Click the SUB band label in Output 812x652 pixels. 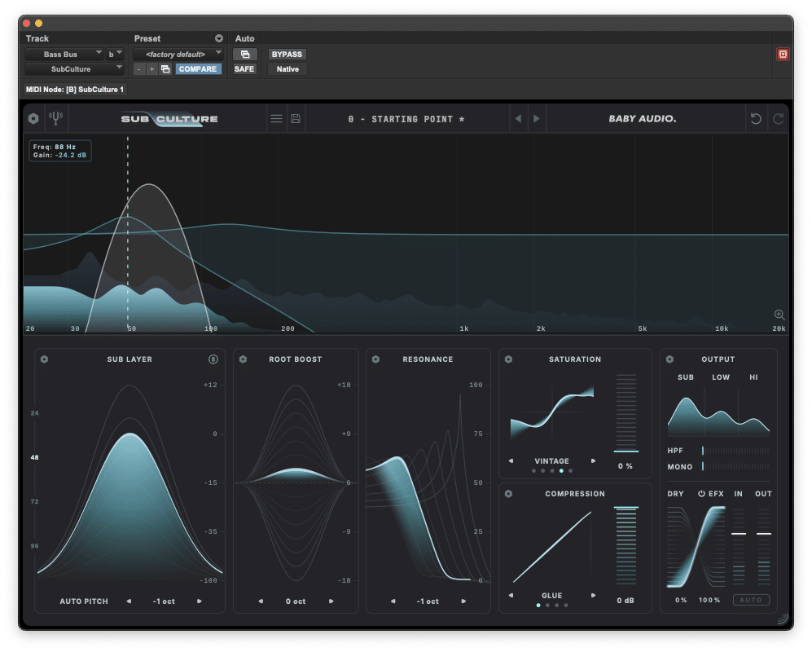tap(686, 377)
